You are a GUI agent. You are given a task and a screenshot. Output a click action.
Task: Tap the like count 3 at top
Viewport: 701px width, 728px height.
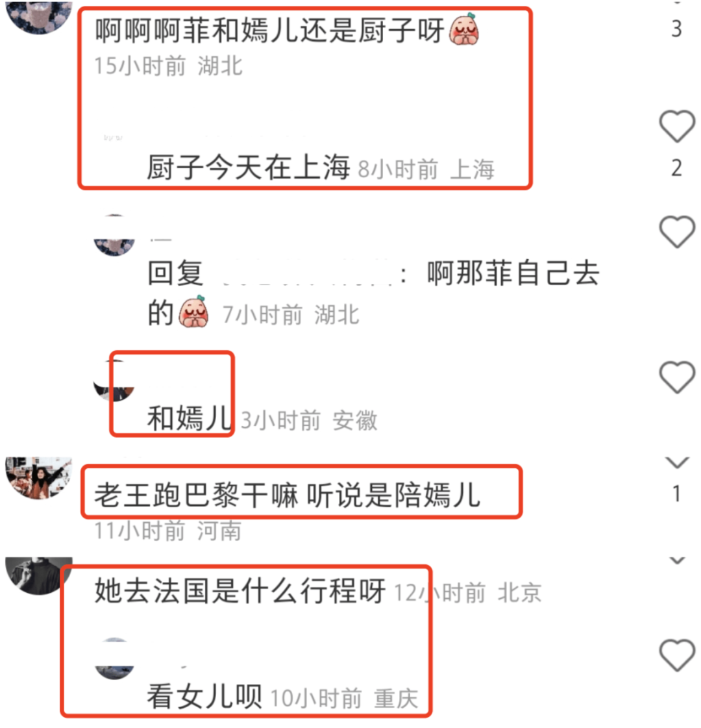(x=677, y=29)
